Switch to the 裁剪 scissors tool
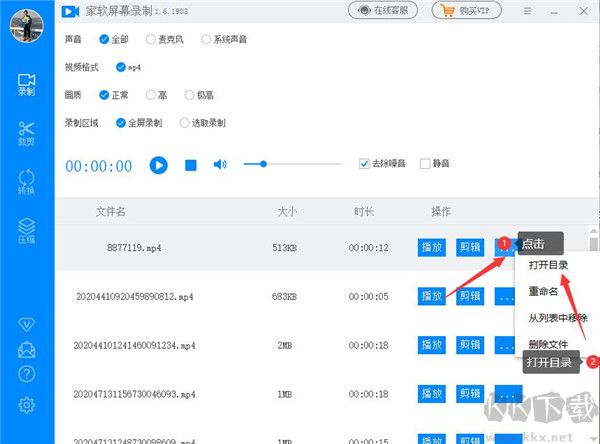The image size is (600, 444). (27, 134)
